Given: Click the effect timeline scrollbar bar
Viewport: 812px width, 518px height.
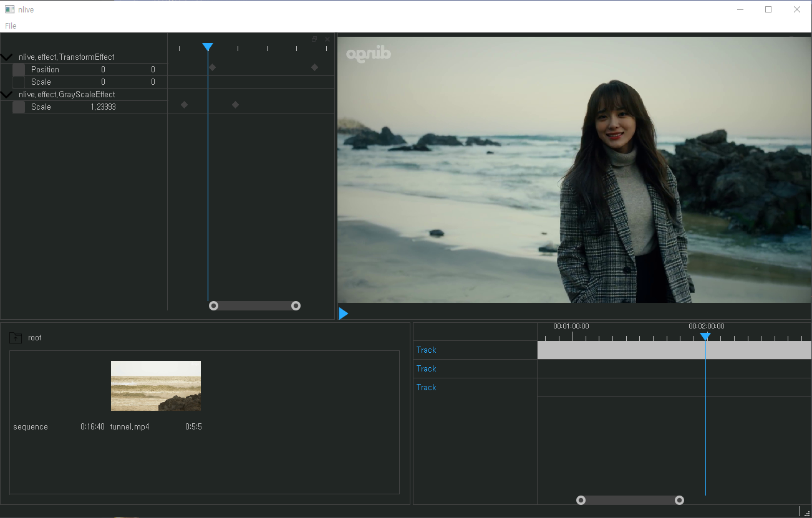Looking at the screenshot, I should coord(254,305).
